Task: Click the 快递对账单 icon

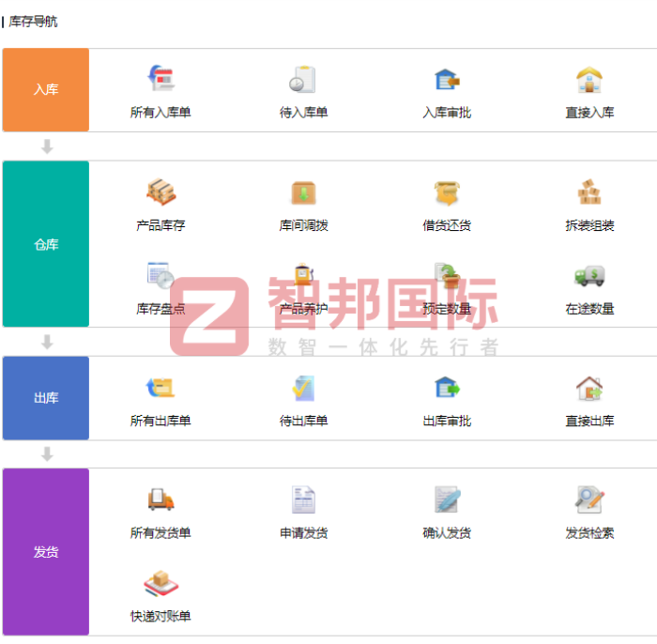Action: (160, 584)
